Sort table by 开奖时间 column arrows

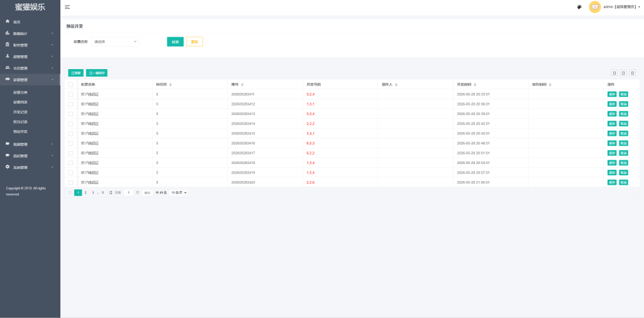(x=475, y=84)
